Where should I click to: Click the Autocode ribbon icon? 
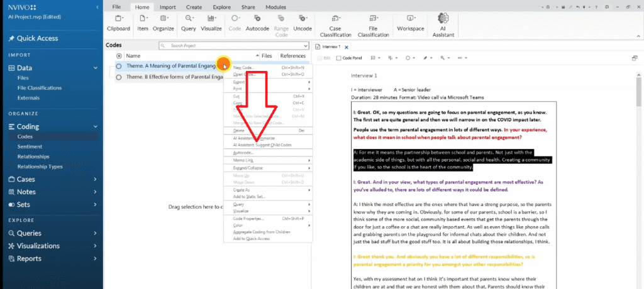(257, 22)
